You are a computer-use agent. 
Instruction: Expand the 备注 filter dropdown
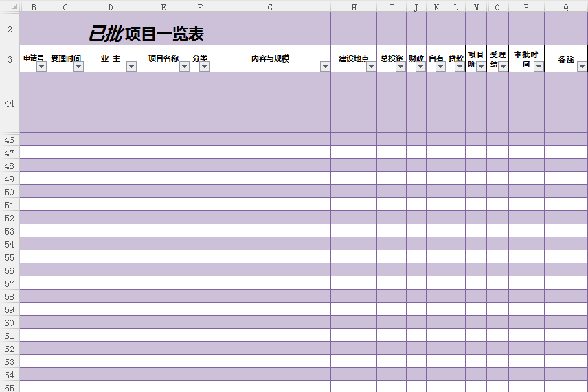(x=582, y=67)
